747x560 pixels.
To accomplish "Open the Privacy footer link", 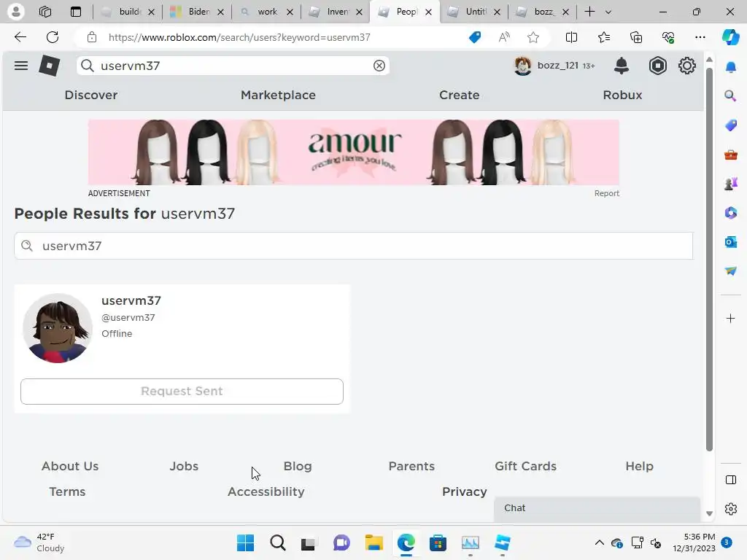I will pos(465,491).
